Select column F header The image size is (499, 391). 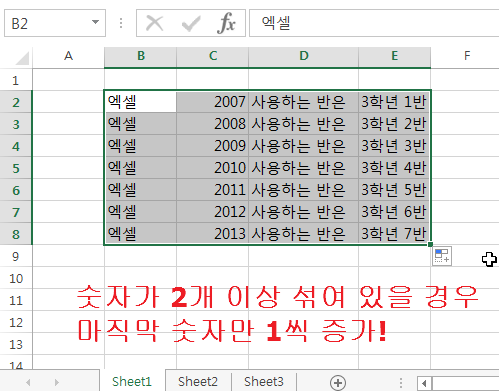click(467, 56)
